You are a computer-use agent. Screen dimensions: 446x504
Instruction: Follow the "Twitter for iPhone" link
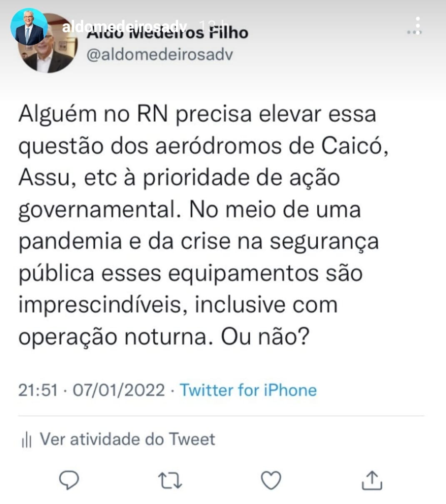pos(248,390)
